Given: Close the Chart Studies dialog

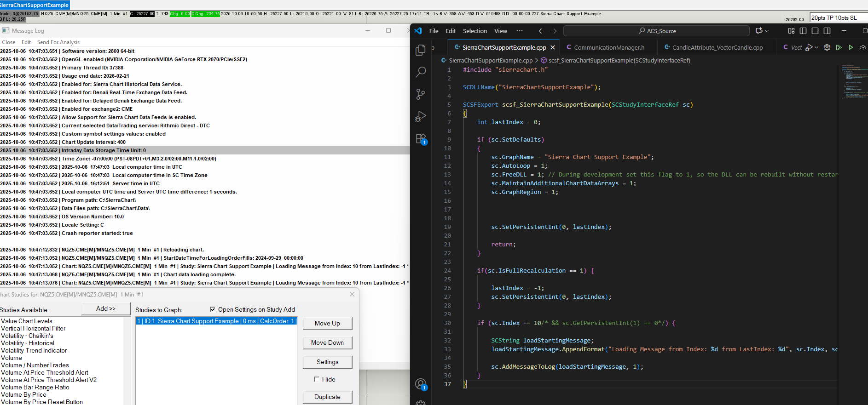Looking at the screenshot, I should tap(352, 294).
